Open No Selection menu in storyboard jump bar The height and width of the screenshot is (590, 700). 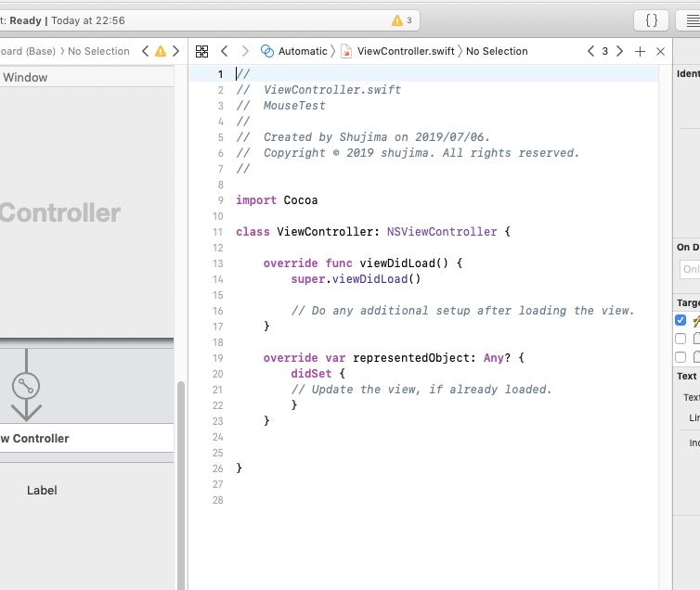click(x=98, y=51)
